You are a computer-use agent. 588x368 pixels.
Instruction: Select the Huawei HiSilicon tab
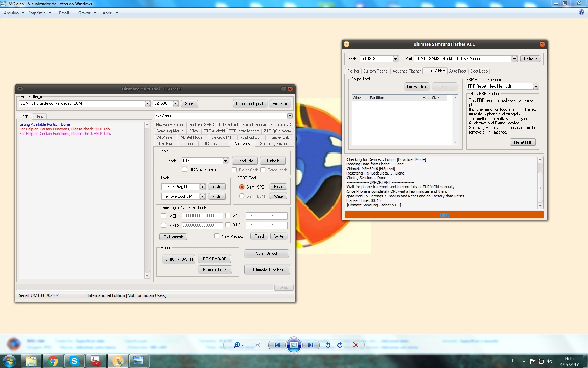tap(170, 125)
